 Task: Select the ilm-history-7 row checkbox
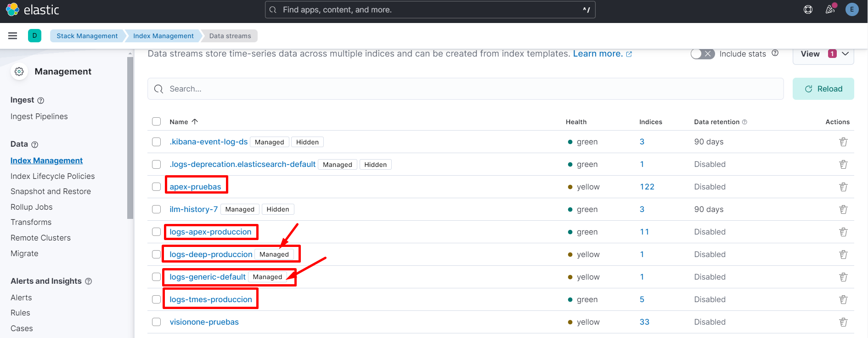157,209
